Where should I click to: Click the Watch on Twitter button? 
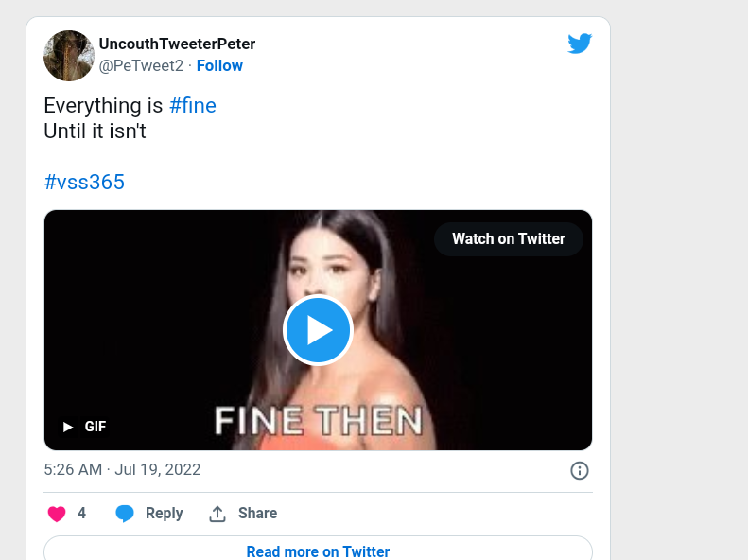click(508, 239)
